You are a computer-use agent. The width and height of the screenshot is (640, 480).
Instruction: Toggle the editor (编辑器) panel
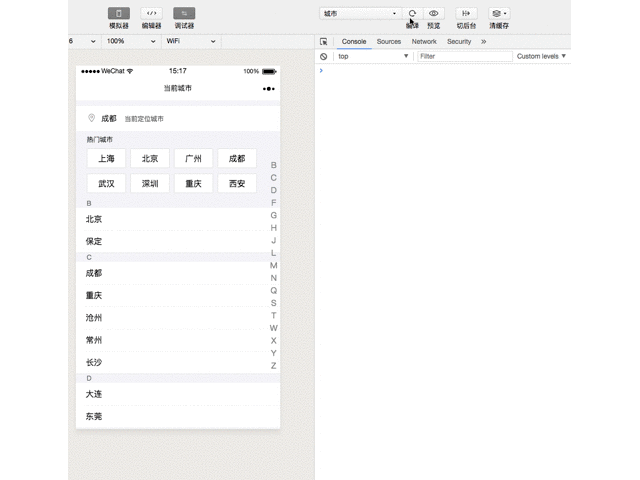point(151,14)
